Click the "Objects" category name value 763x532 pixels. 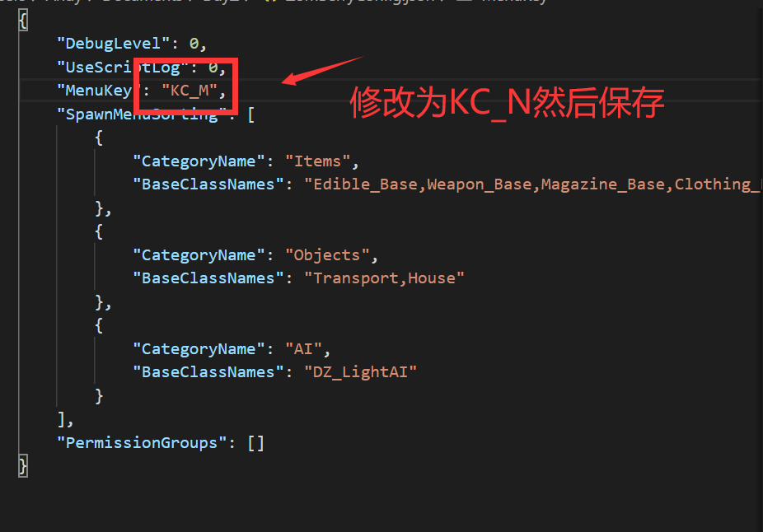tap(327, 255)
